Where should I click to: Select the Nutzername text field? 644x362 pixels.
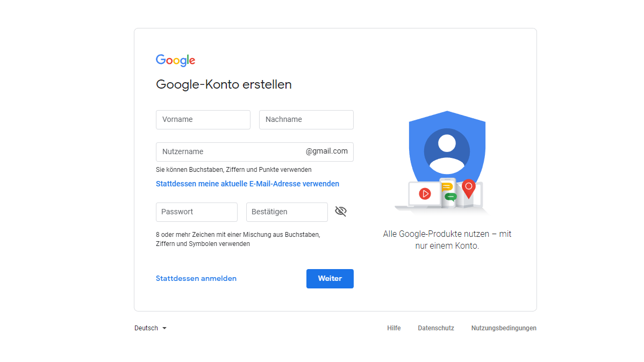[230, 152]
